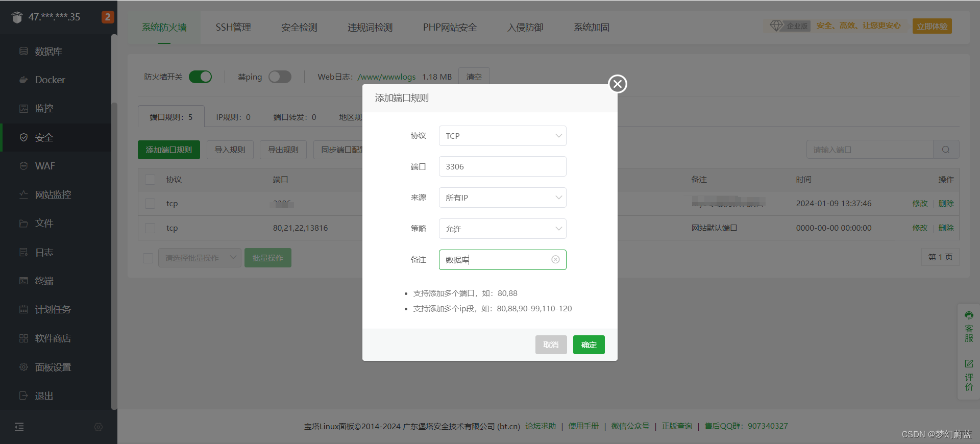
Task: Collapse sidebar with the menu icon
Action: [x=19, y=427]
